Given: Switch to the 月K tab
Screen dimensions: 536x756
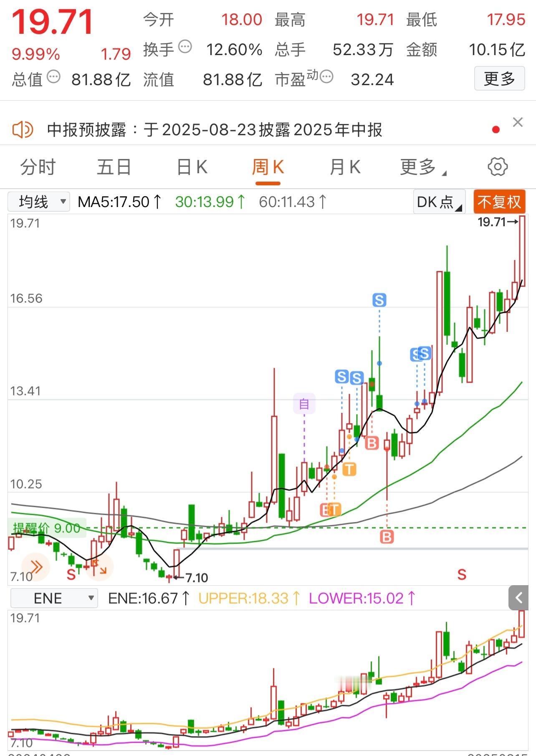Looking at the screenshot, I should click(x=345, y=167).
